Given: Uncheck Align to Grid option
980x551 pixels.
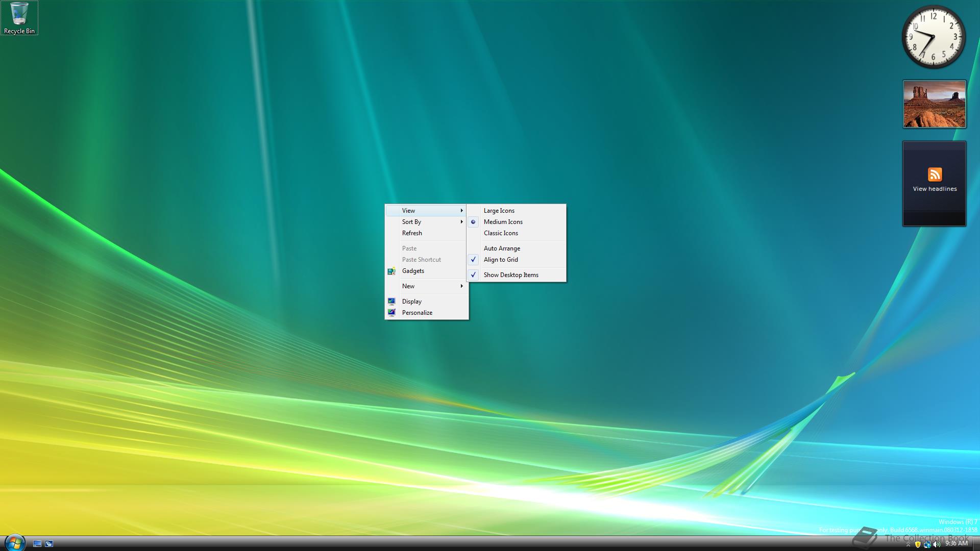Looking at the screenshot, I should [501, 260].
